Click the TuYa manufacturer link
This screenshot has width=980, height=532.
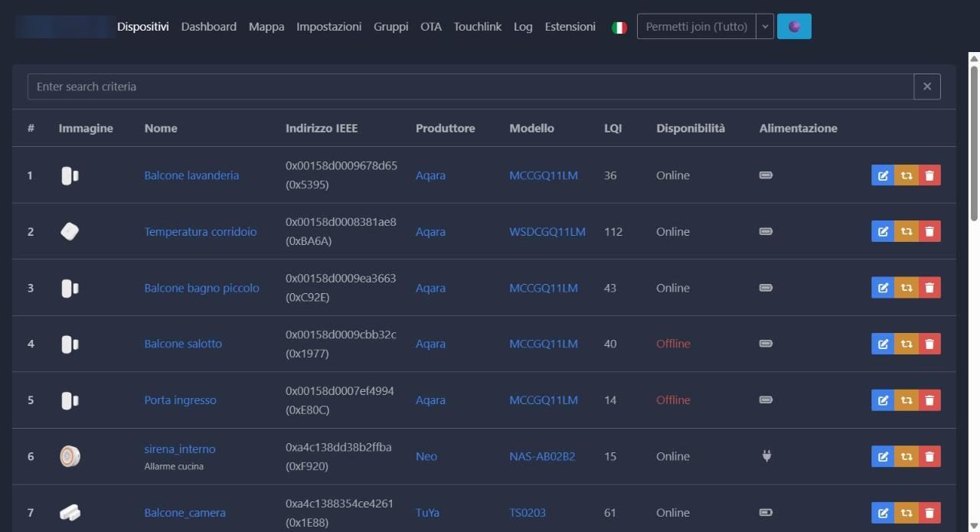pyautogui.click(x=427, y=513)
